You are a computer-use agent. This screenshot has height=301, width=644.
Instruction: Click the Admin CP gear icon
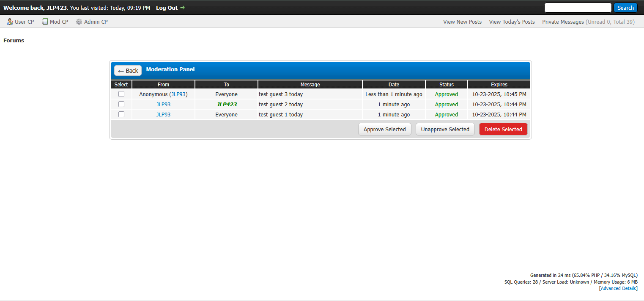pos(79,22)
